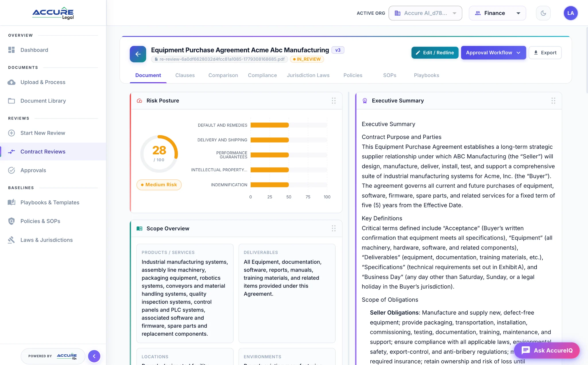Click the Medium Risk badge

(x=159, y=185)
